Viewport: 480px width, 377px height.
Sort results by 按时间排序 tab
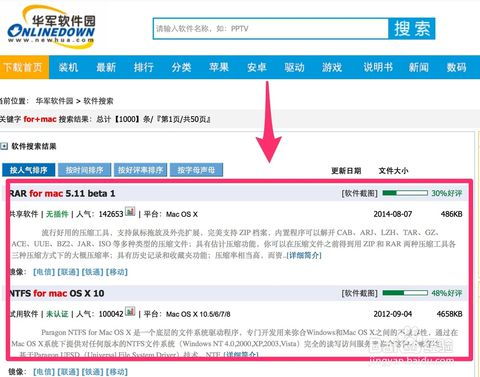tap(84, 170)
